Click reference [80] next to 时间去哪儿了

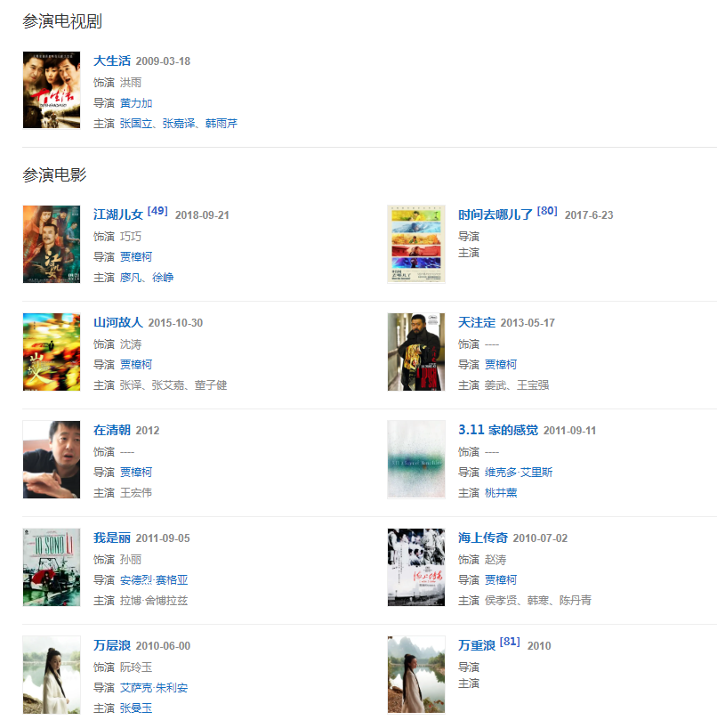[x=547, y=211]
